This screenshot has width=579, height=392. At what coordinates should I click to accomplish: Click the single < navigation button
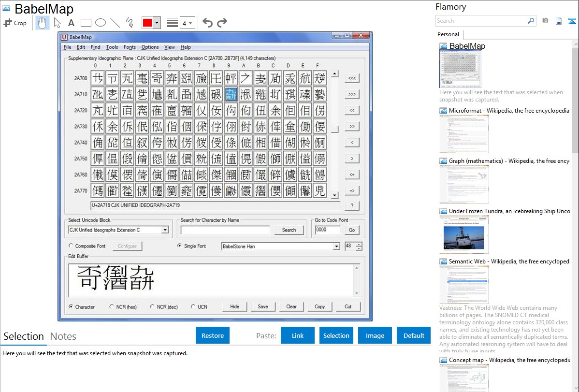pyautogui.click(x=352, y=143)
